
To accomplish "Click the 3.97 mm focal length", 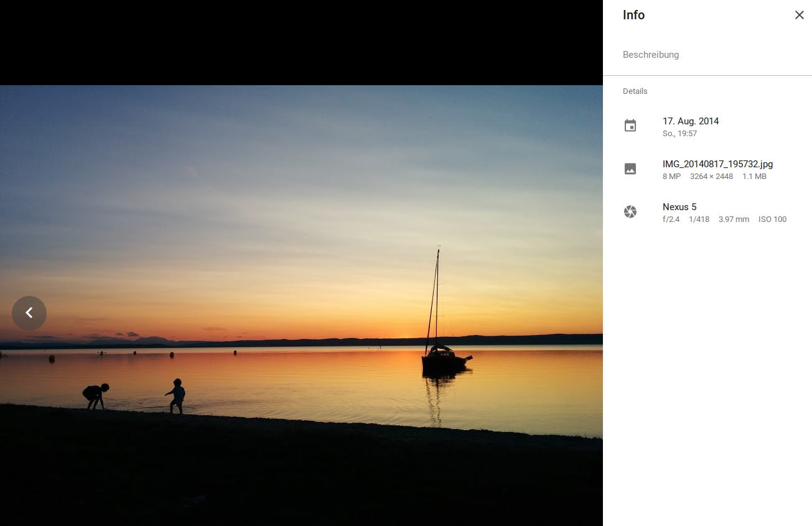I will [734, 219].
